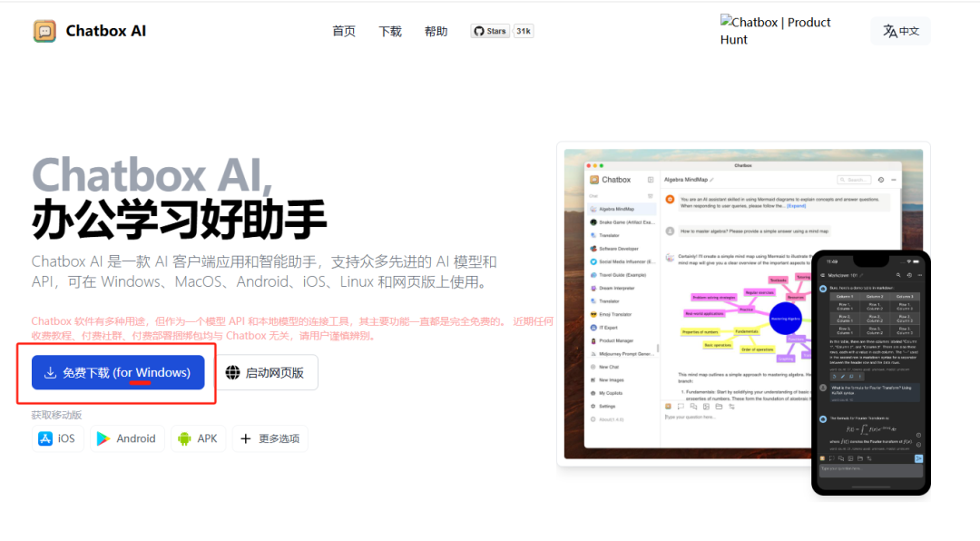Click the 获取移动版 label
This screenshot has height=541, width=980.
(57, 416)
